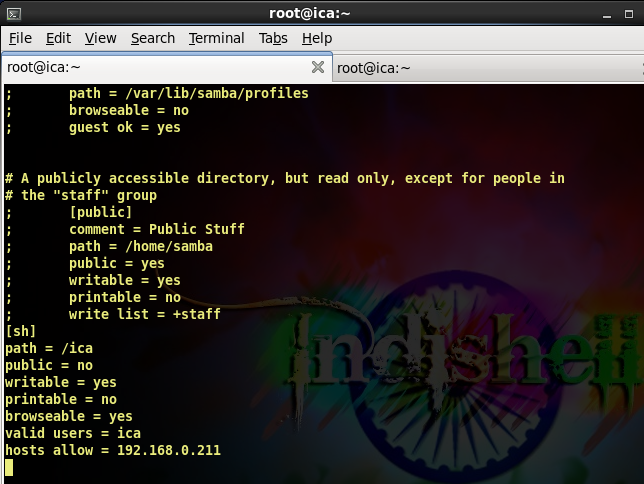The image size is (644, 484).
Task: Click the window title 'root@ica:~'
Action: coord(310,14)
